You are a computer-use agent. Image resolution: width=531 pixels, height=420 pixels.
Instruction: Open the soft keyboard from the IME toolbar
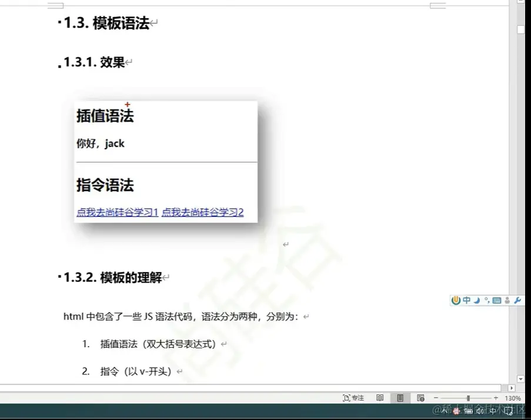[x=497, y=300]
